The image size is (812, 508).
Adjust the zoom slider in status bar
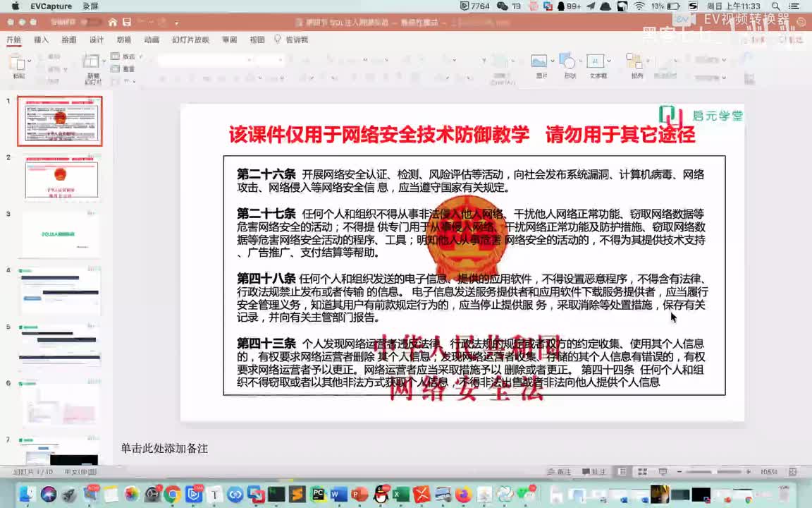pyautogui.click(x=713, y=472)
